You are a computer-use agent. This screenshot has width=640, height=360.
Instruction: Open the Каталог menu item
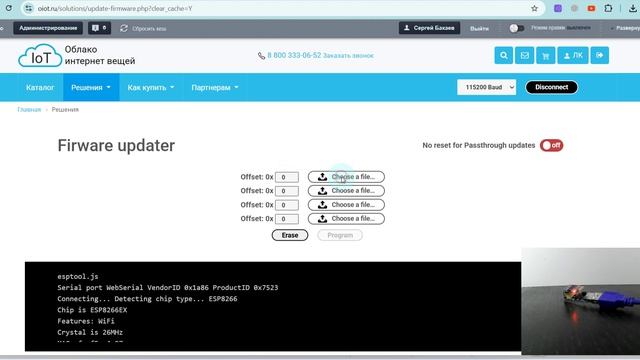point(40,87)
